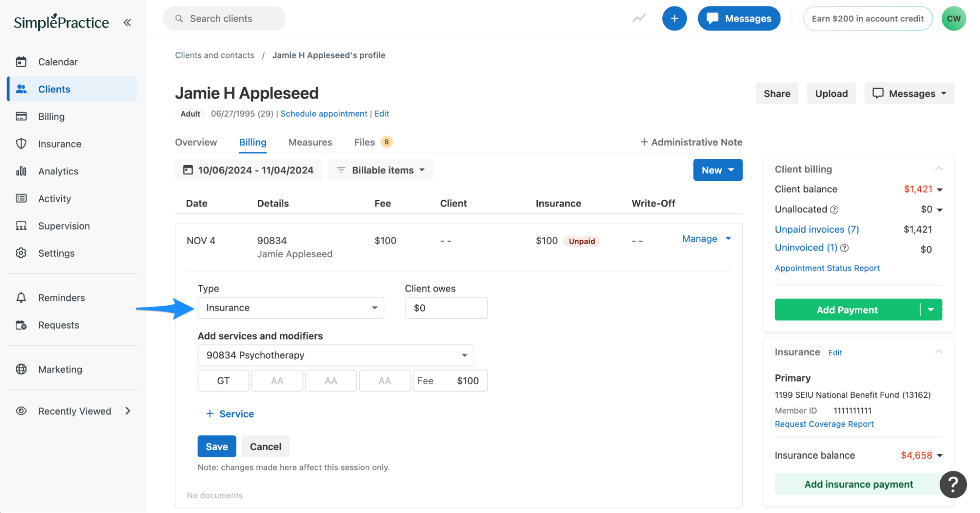This screenshot has width=980, height=513.
Task: Open the Type Insurance dropdown
Action: (x=291, y=308)
